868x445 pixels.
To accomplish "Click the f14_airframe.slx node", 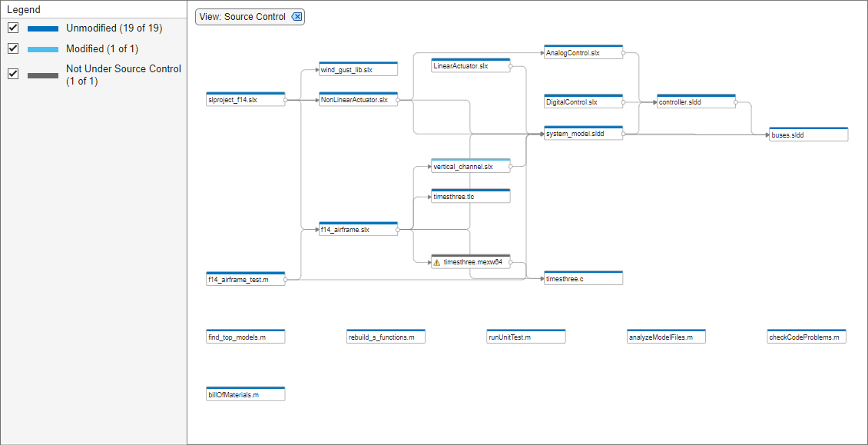I will click(x=358, y=230).
